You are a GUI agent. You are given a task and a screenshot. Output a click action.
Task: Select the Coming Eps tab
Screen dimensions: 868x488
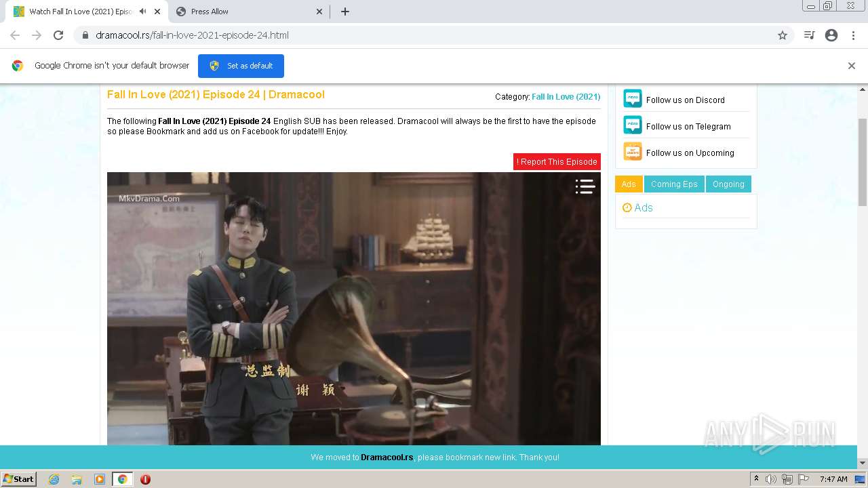[x=674, y=184]
